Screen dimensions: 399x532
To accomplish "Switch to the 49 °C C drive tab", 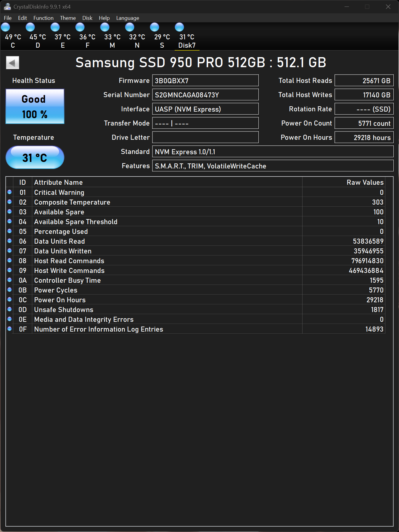I will pyautogui.click(x=13, y=36).
